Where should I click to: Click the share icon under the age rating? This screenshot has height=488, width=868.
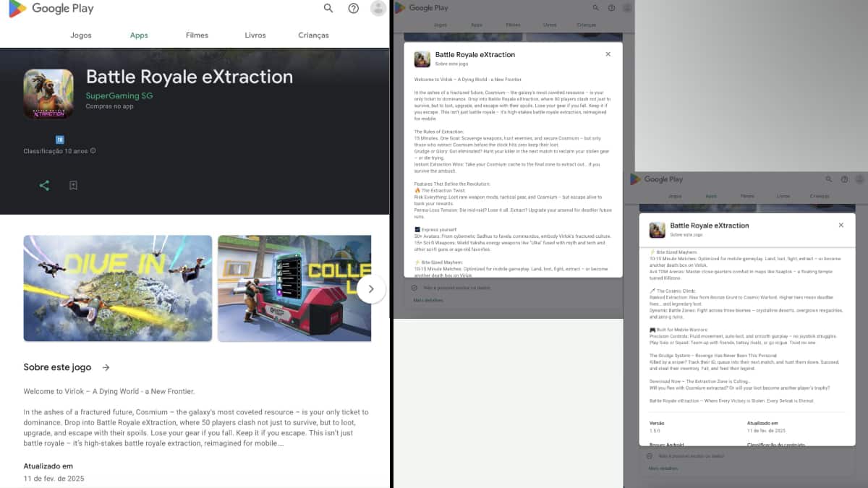point(44,186)
